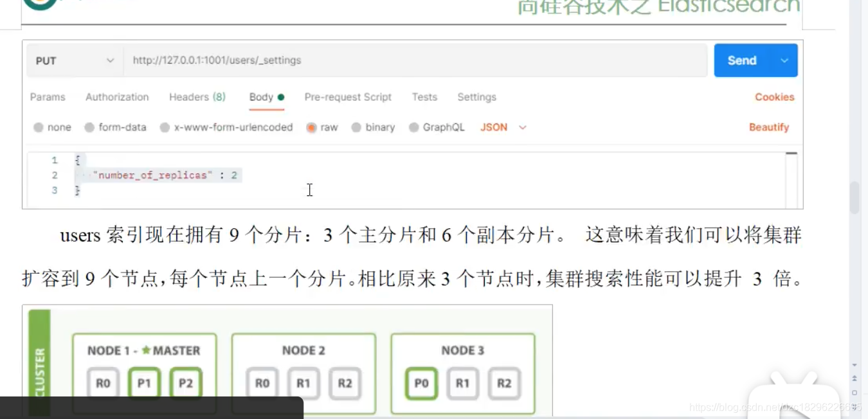
Task: Open the Cookies link
Action: coord(775,97)
